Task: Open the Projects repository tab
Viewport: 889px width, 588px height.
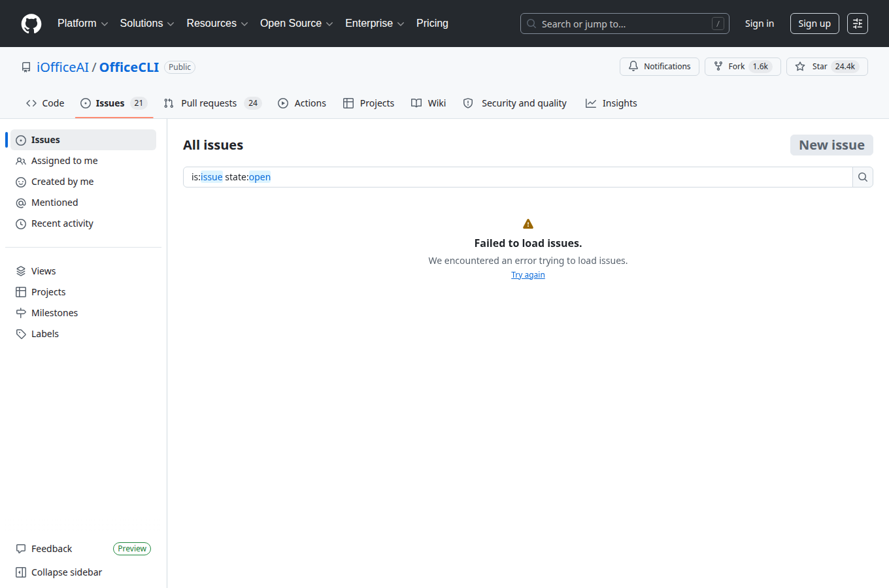Action: pyautogui.click(x=369, y=103)
